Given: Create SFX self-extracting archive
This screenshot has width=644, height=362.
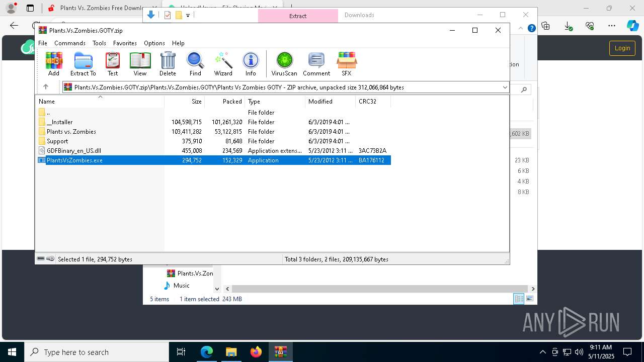Looking at the screenshot, I should pos(347,64).
